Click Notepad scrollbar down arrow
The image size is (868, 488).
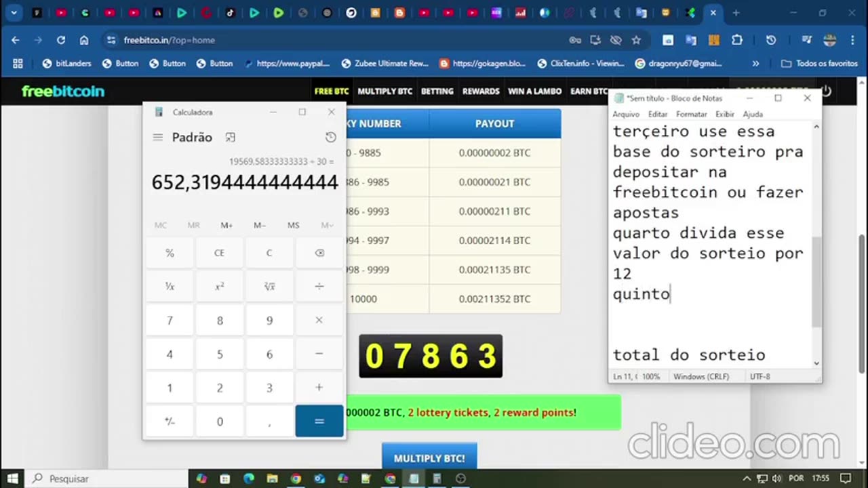(x=816, y=363)
